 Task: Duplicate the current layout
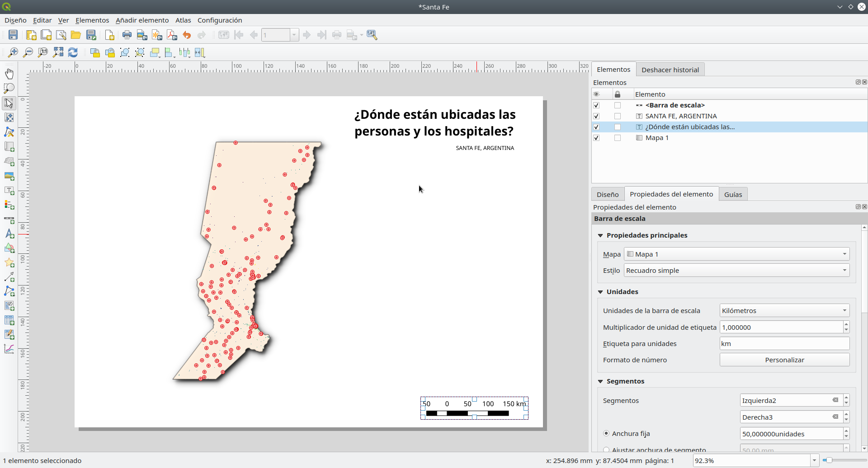46,35
